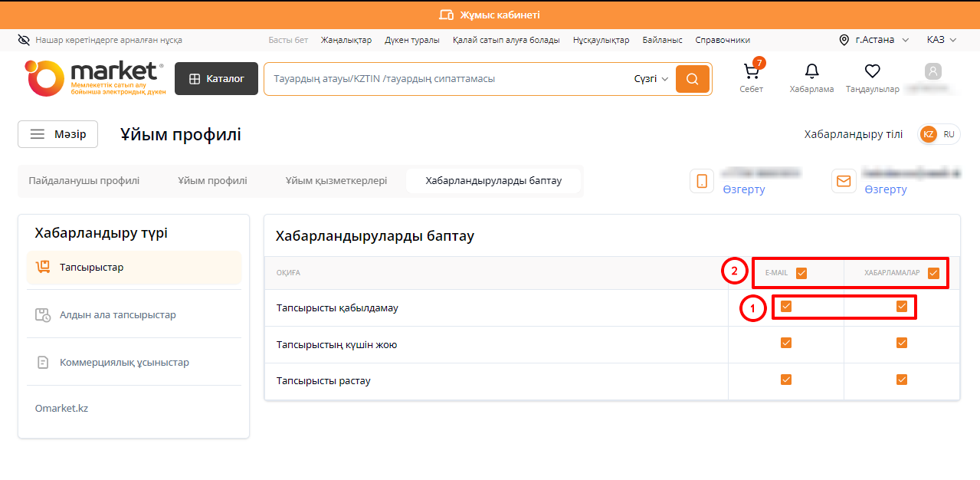Click the Omarket logo

coord(93,77)
